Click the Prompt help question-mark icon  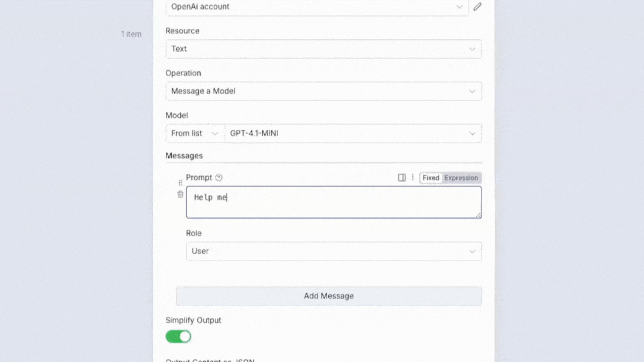[x=219, y=178]
